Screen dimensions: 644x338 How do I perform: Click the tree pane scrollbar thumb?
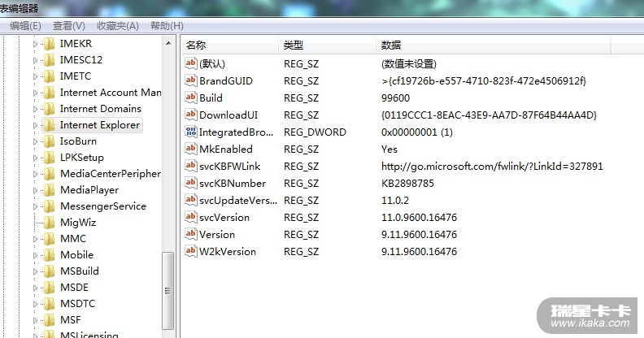[x=168, y=290]
